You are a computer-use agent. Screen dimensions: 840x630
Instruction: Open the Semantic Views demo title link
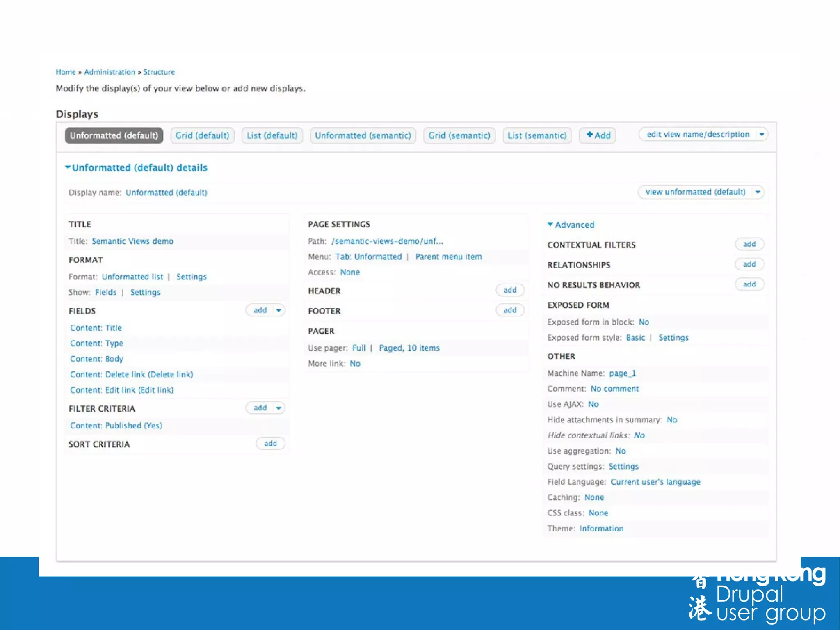(132, 241)
